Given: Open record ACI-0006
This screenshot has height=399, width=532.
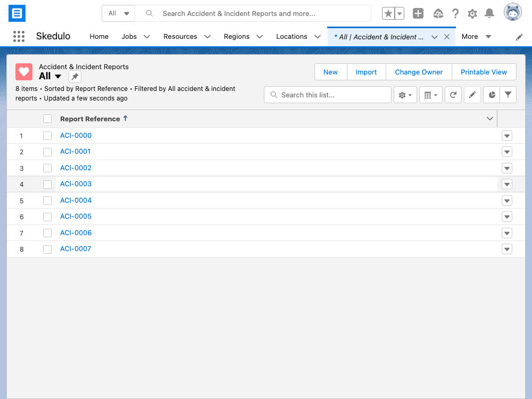Looking at the screenshot, I should pos(76,233).
